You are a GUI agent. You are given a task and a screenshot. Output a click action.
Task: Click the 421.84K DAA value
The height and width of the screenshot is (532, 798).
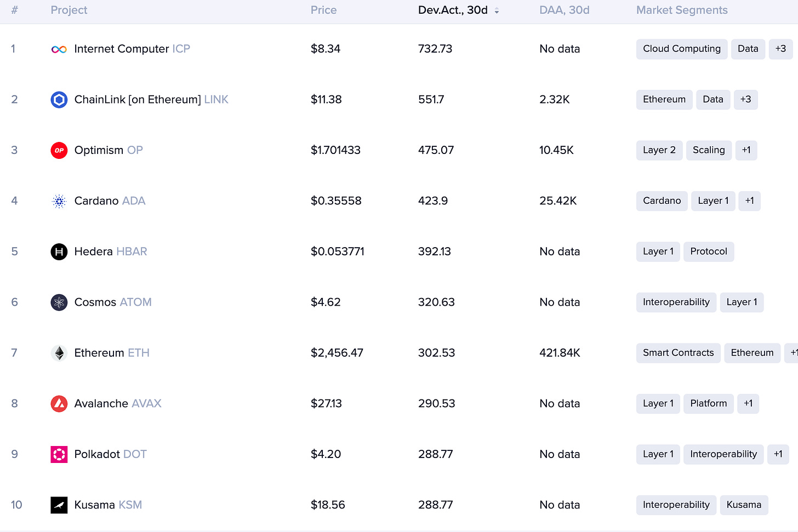560,353
